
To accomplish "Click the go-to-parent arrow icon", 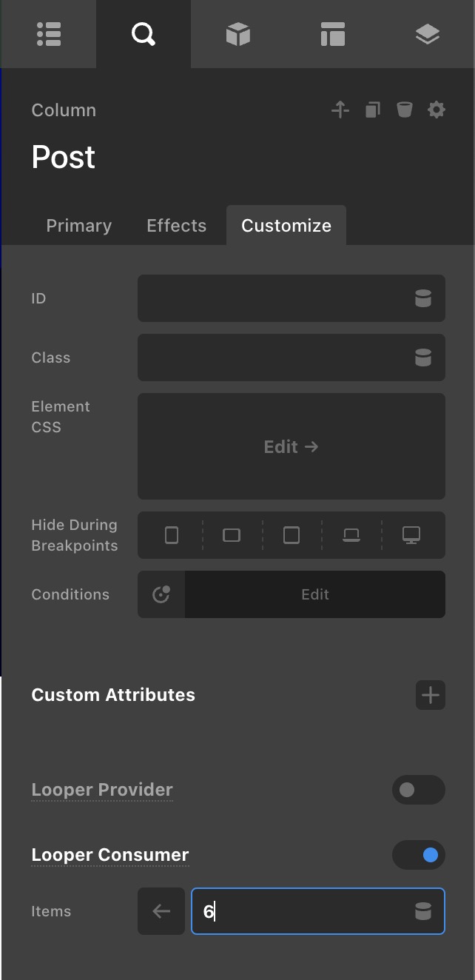I will [x=340, y=110].
